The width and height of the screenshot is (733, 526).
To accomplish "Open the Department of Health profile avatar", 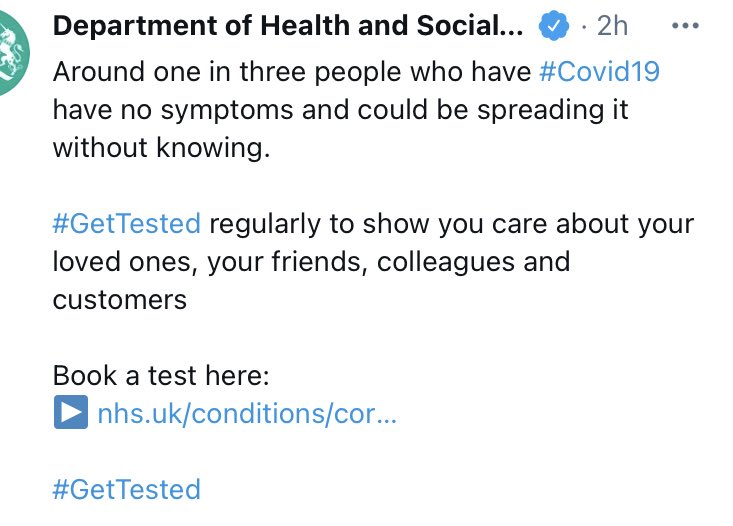I will click(13, 52).
